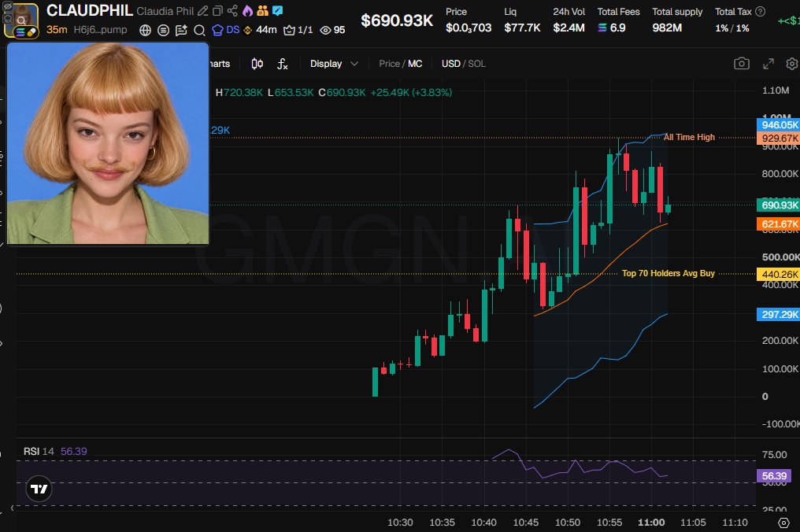The width and height of the screenshot is (800, 532).
Task: Click the blue chef hat DS badge
Action: (x=225, y=30)
